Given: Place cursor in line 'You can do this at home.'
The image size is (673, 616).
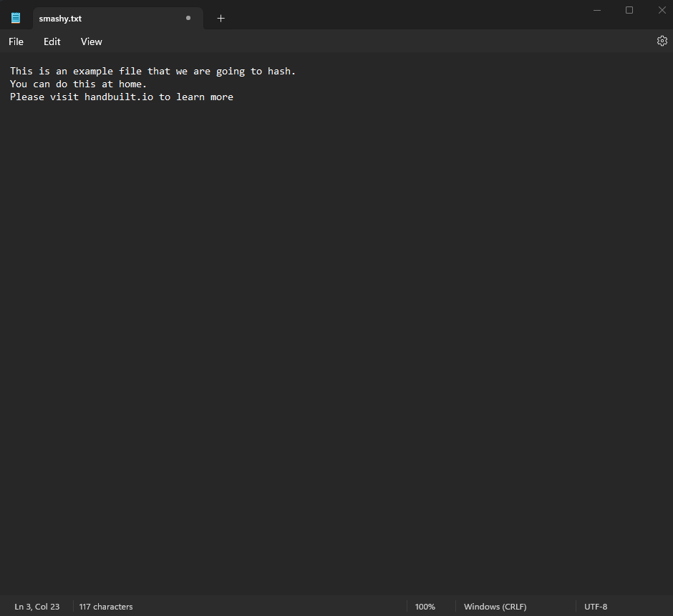Looking at the screenshot, I should click(x=79, y=84).
